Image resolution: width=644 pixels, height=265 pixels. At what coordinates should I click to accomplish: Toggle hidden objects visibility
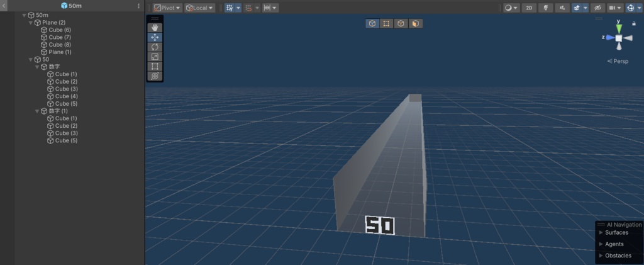[x=597, y=8]
